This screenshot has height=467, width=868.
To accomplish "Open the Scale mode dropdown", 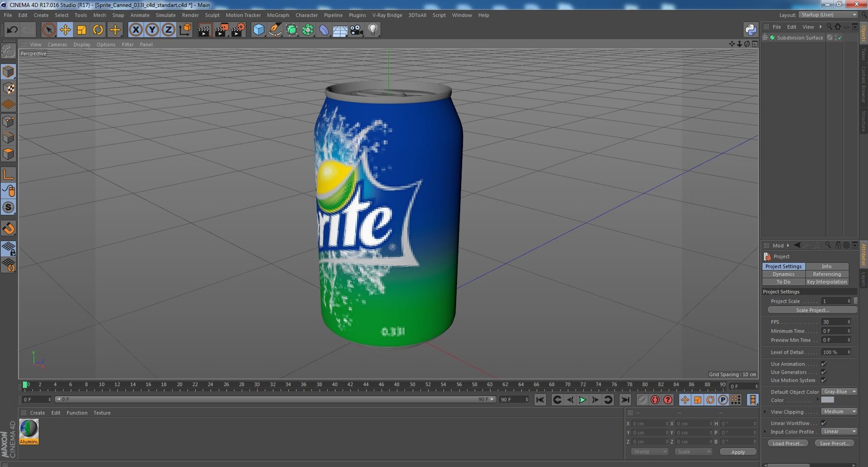I will pos(693,452).
